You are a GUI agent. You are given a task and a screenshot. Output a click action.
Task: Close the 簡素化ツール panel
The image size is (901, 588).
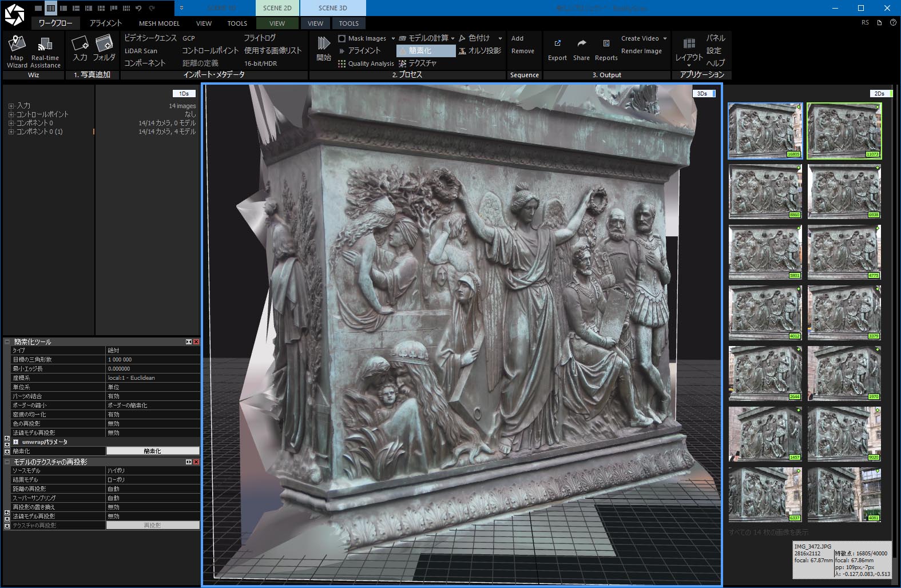[x=196, y=342]
